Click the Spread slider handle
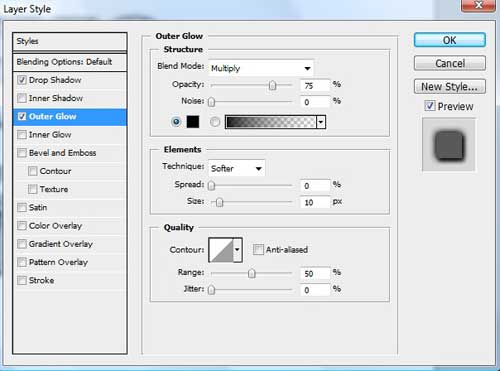Screen dimensions: 500x371 click(x=211, y=185)
